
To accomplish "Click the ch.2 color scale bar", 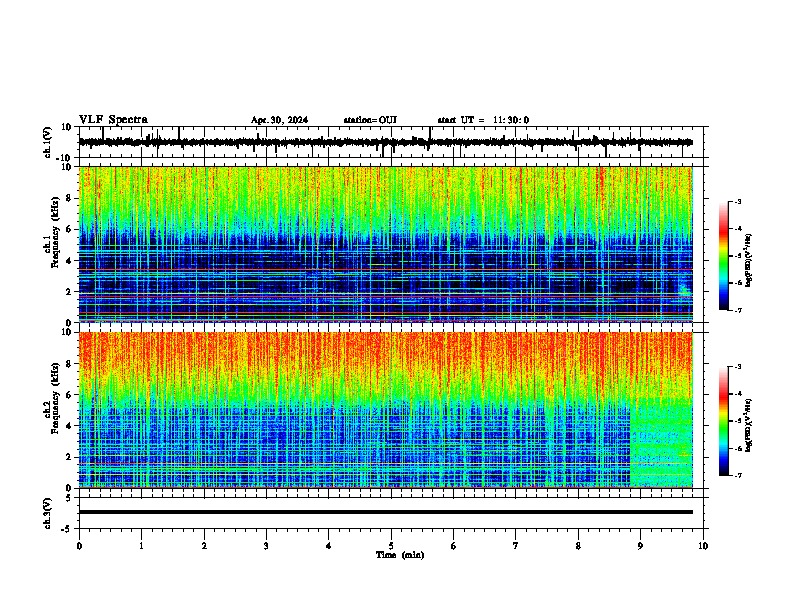I will pos(724,421).
